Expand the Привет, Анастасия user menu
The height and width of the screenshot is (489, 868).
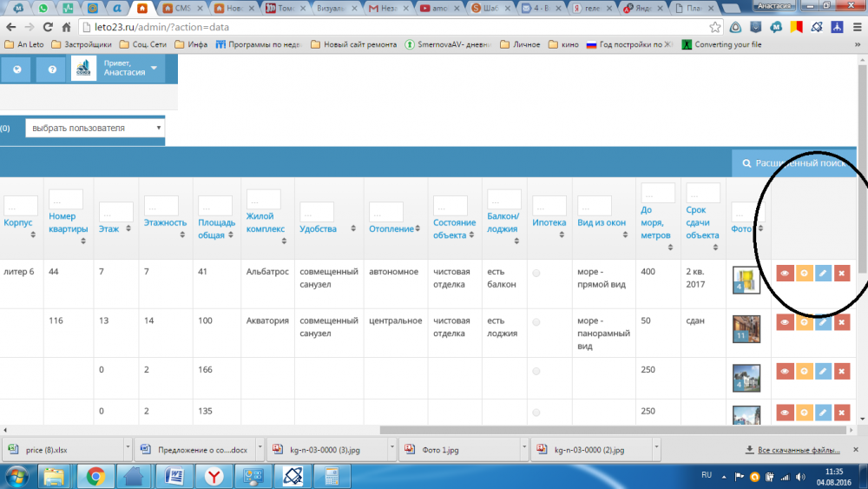[x=130, y=68]
